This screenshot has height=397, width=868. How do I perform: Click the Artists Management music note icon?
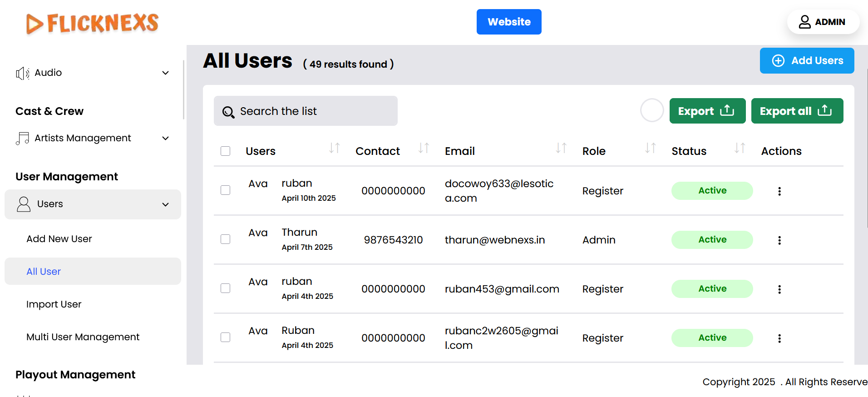point(22,138)
